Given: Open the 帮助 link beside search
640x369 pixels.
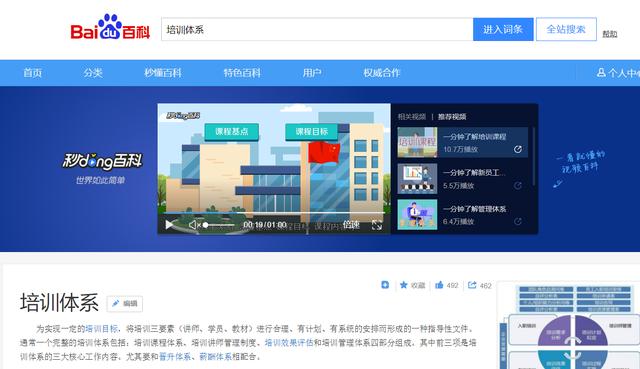Looking at the screenshot, I should pos(610,34).
